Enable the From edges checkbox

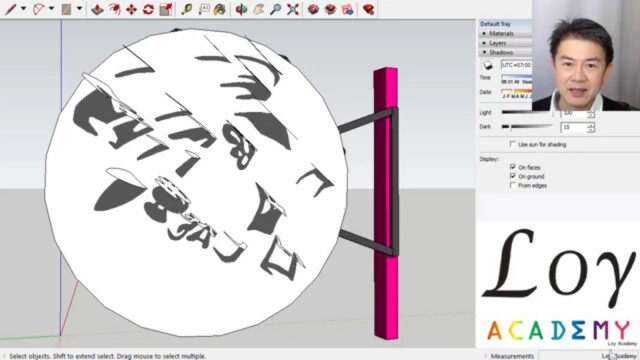513,185
